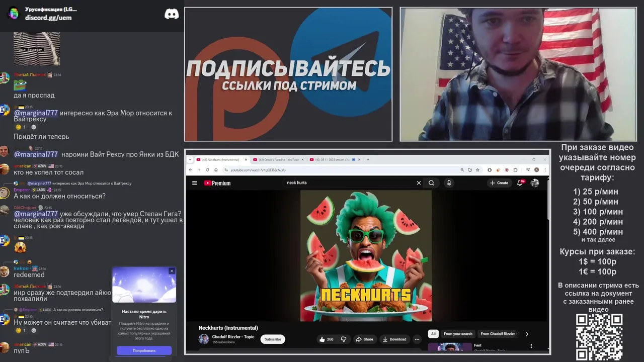This screenshot has width=644, height=362.
Task: Bookmark this page with star icon
Action: click(x=477, y=170)
